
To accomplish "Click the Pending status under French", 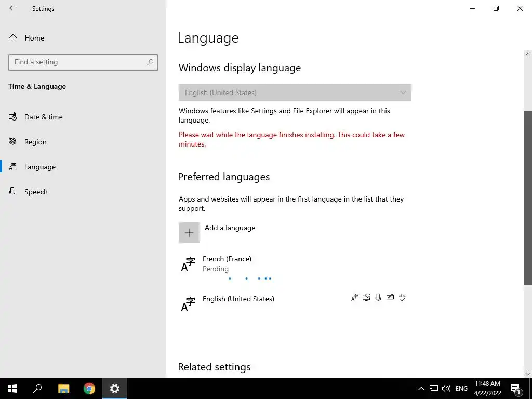I will tap(216, 269).
